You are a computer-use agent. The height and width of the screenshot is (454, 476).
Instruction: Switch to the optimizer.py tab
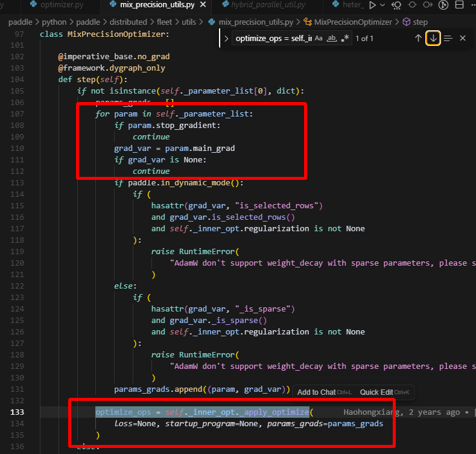click(60, 5)
